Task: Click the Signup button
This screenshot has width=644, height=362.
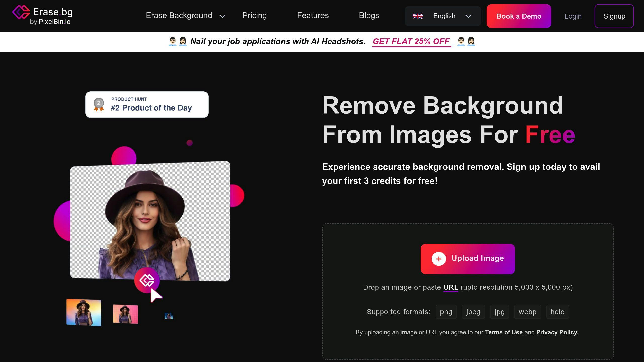Action: click(614, 16)
